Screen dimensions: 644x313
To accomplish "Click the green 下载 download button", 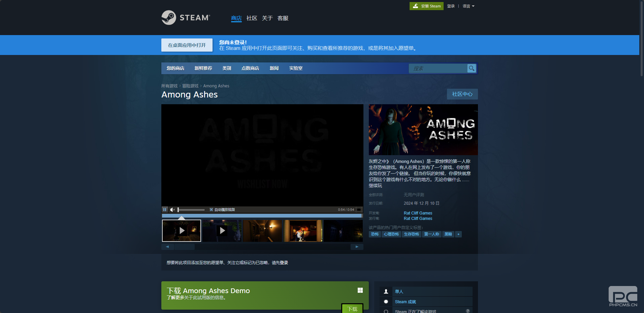I will (352, 308).
